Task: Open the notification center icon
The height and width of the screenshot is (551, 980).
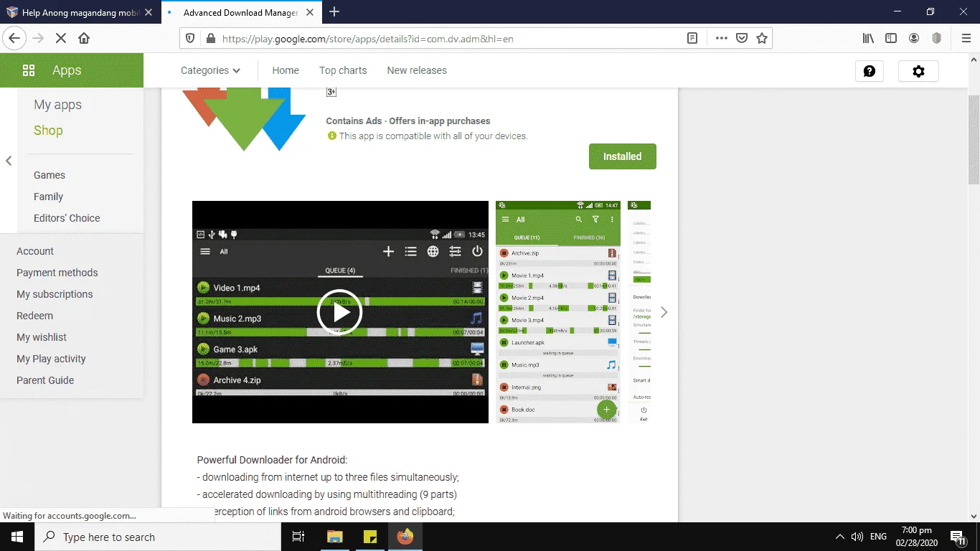Action: click(957, 537)
